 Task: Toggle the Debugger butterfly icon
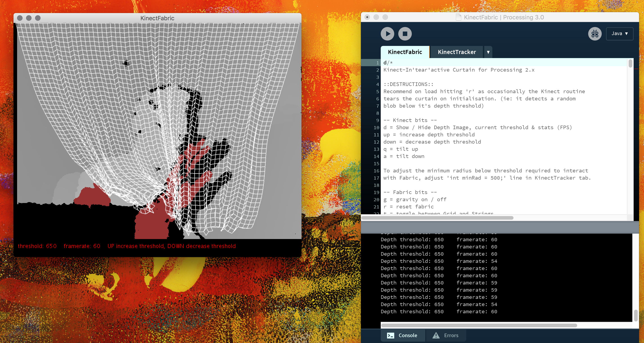595,34
